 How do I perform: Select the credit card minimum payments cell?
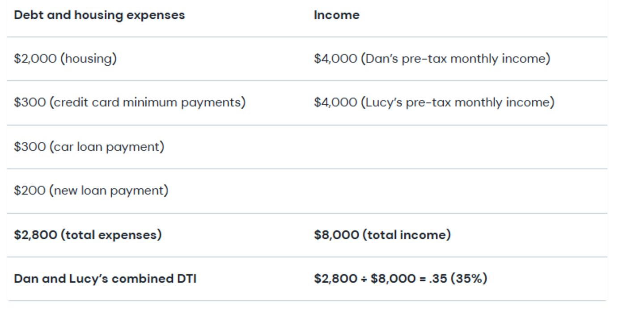[130, 102]
